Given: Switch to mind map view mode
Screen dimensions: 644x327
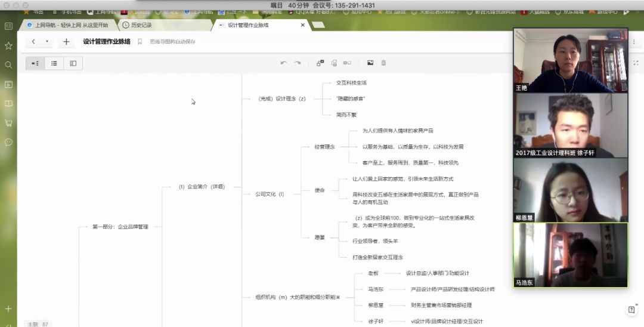Looking at the screenshot, I should tap(35, 63).
